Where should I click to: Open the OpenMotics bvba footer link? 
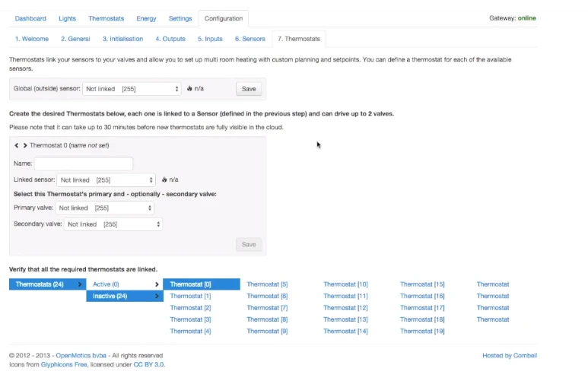(x=81, y=356)
